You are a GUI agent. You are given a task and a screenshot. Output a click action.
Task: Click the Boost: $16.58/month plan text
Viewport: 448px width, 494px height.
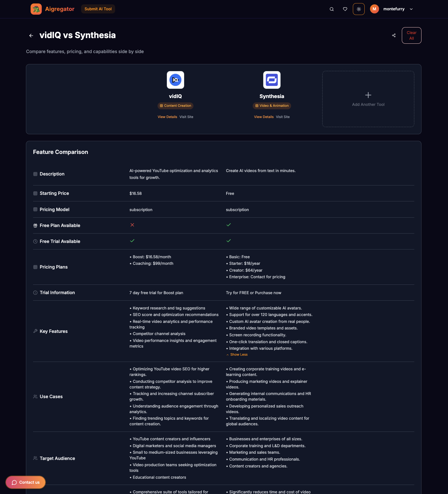(x=150, y=257)
